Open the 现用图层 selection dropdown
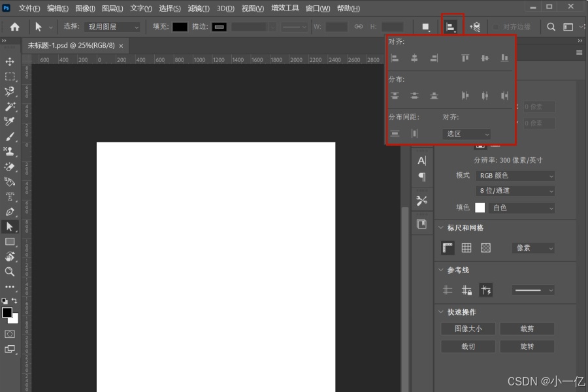Viewport: 588px width, 392px height. coord(112,27)
